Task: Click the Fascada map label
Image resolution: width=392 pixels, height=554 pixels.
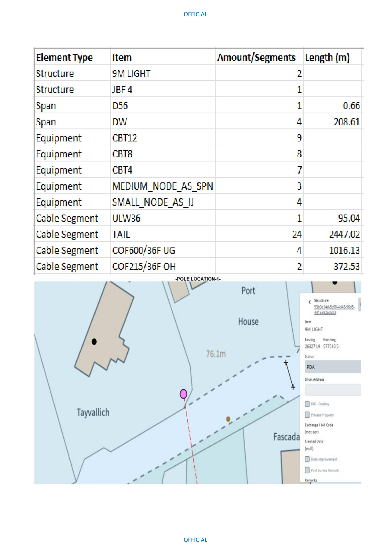Action: pos(286,437)
